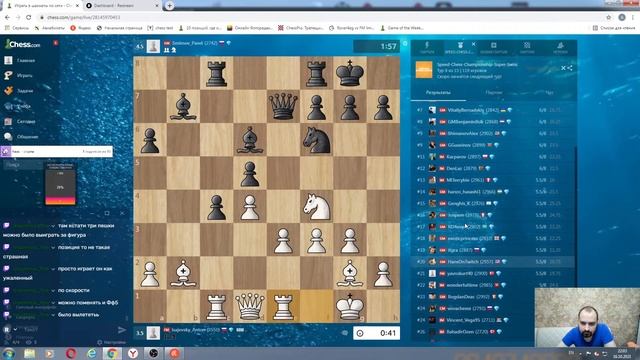The width and height of the screenshot is (640, 360).
Task: Select the third board icon panel tab
Action: 493,47
